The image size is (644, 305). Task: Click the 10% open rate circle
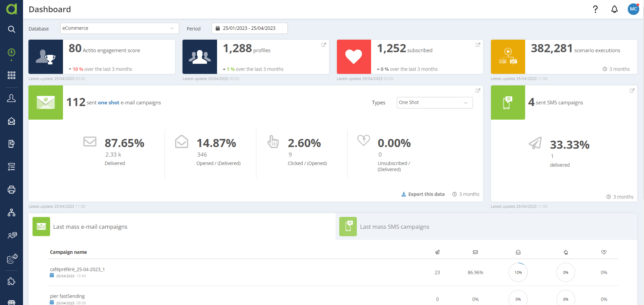(518, 272)
